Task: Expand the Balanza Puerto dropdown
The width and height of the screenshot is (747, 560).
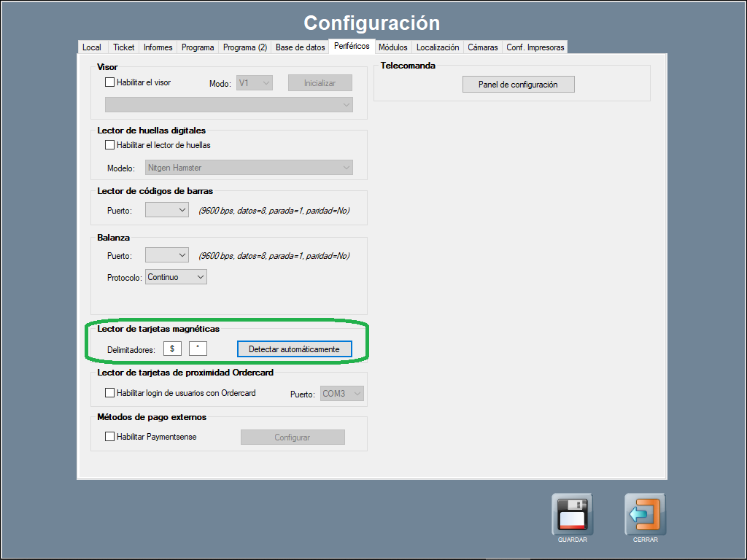Action: 167,255
